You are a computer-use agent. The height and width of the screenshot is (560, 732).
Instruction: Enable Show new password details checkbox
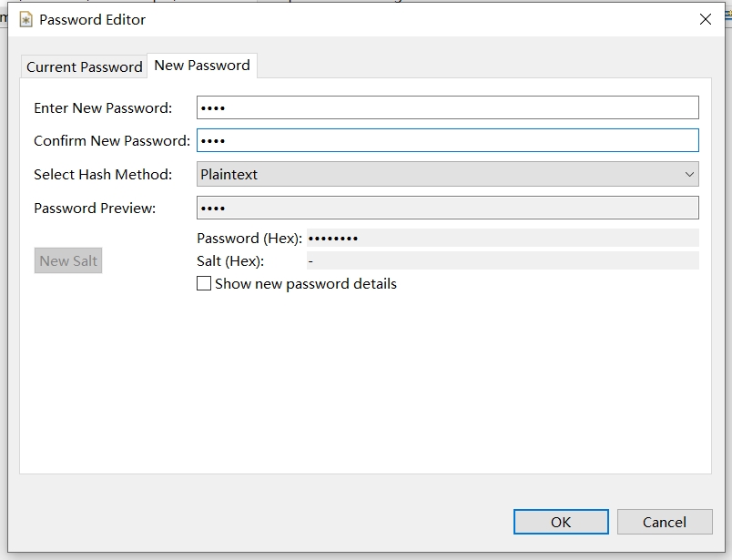tap(204, 284)
